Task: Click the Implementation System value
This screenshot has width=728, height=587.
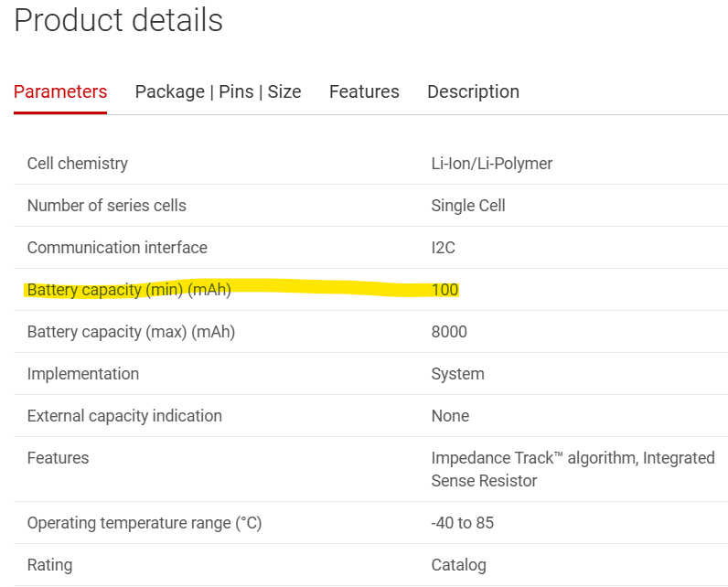Action: (x=458, y=374)
